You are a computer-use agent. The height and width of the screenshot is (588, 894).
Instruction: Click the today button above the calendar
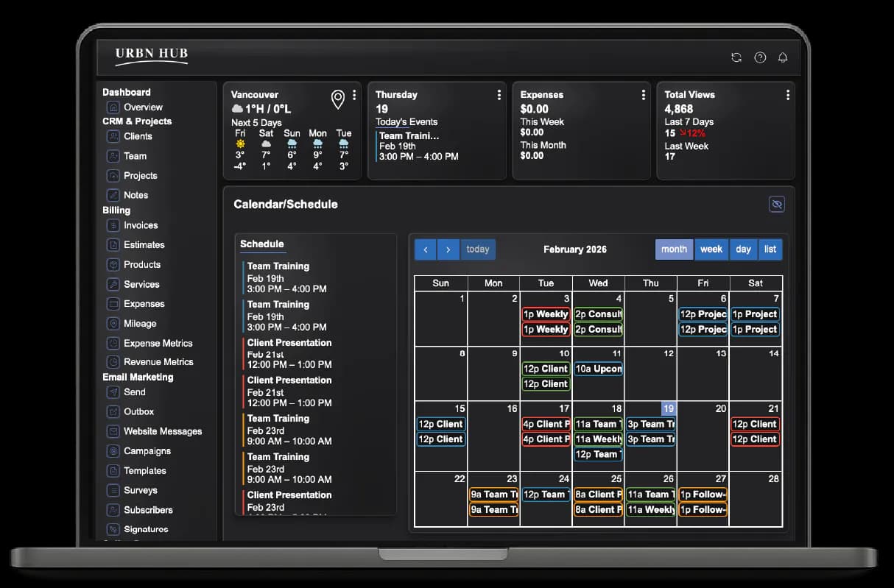[x=477, y=249]
